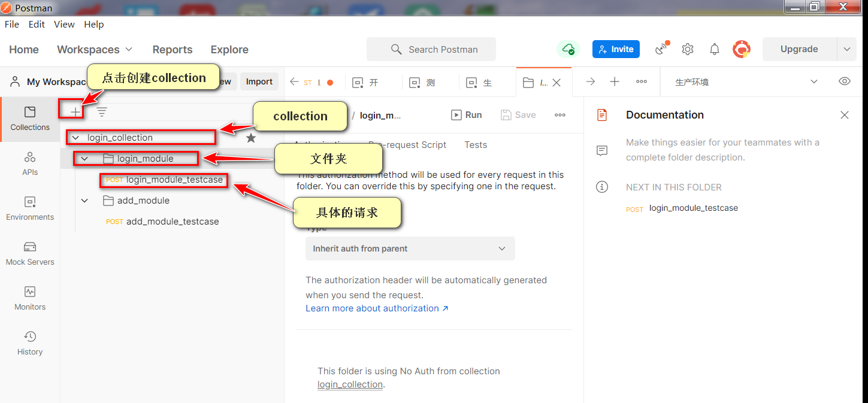Click the Invite button

coord(616,49)
